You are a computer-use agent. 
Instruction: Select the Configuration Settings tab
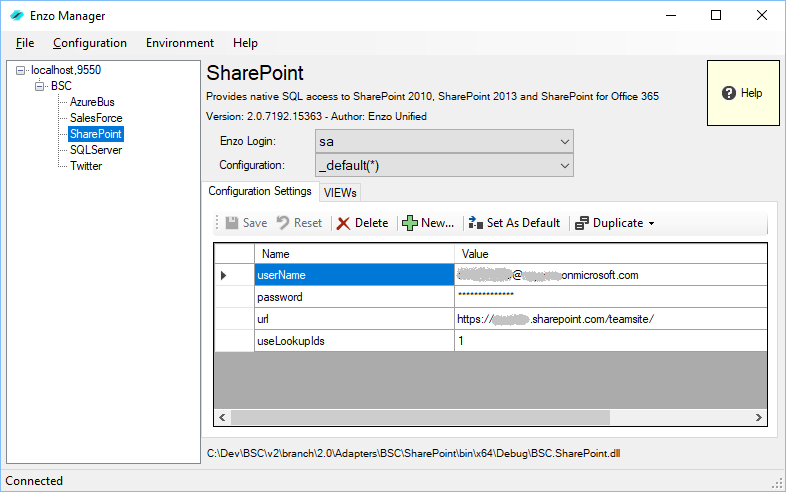[x=260, y=191]
